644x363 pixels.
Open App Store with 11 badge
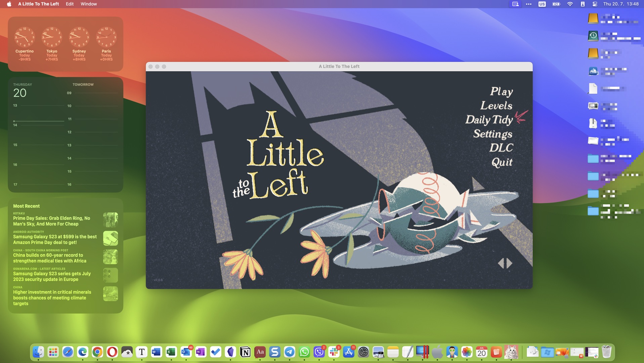tap(349, 352)
